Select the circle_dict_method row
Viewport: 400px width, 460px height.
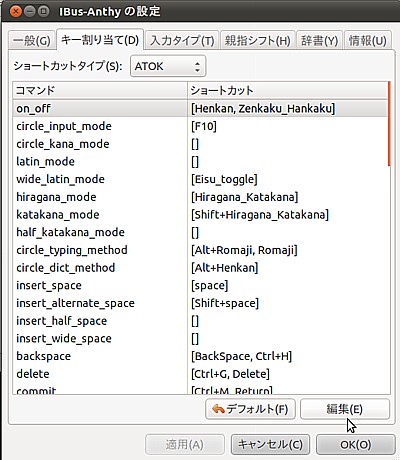(200, 267)
